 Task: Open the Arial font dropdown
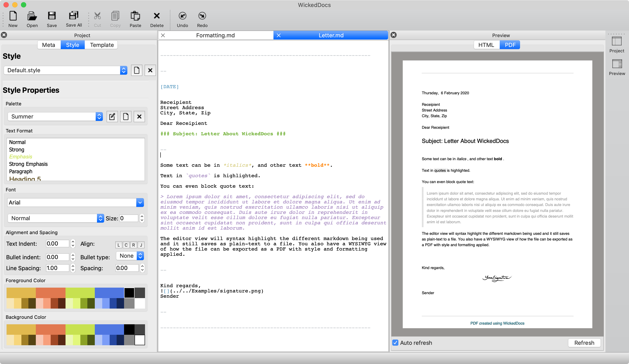click(140, 203)
